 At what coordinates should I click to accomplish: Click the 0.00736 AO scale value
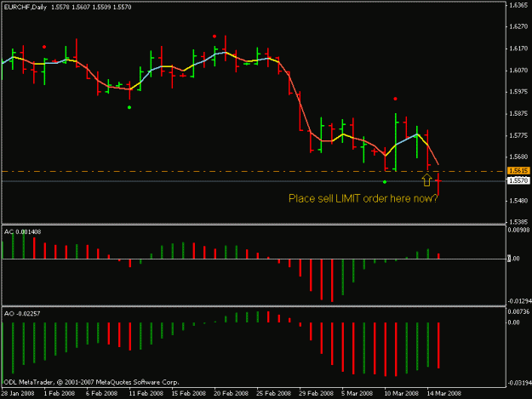click(518, 311)
